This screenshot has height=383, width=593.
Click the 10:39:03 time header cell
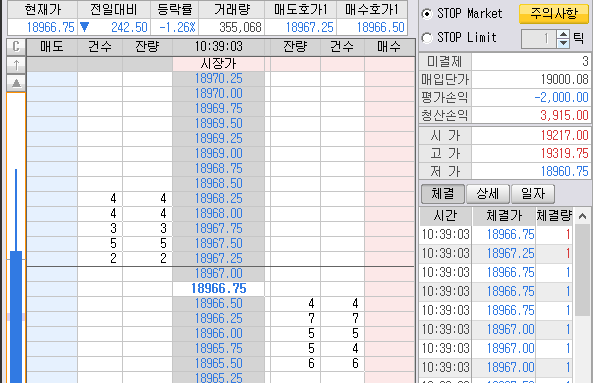[218, 47]
